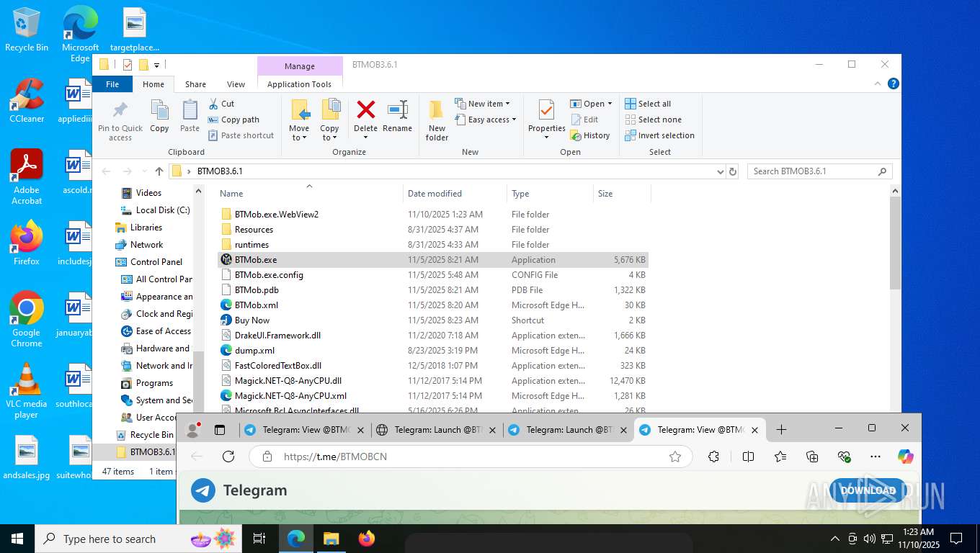Screen dimensions: 980x553
Task: Click the Telegram Download button
Action: click(x=868, y=490)
